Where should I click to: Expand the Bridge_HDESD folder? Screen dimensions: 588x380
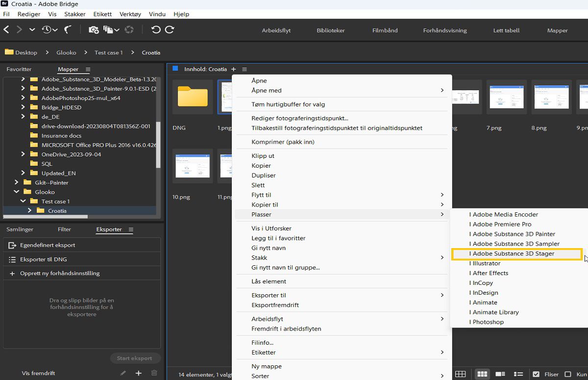[x=23, y=107]
